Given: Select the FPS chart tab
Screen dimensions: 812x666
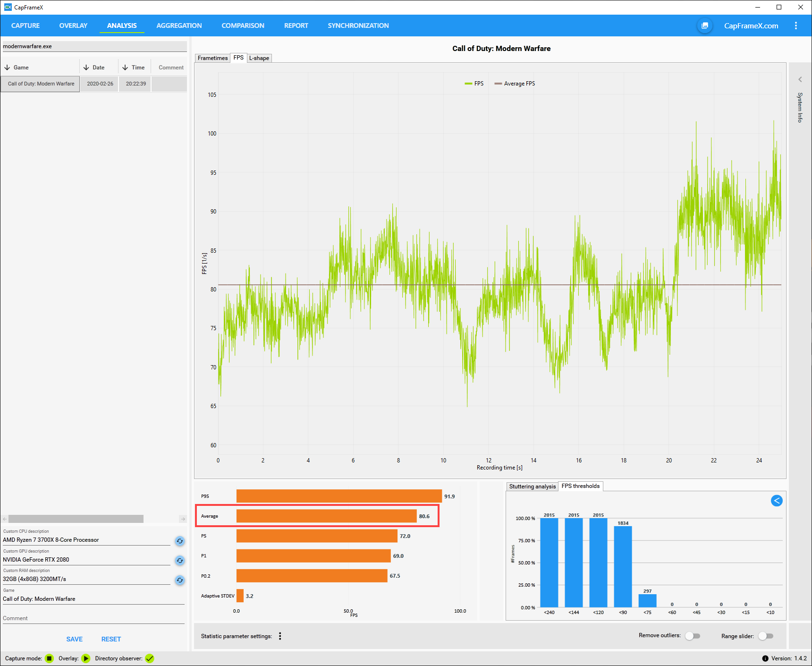Looking at the screenshot, I should [238, 58].
